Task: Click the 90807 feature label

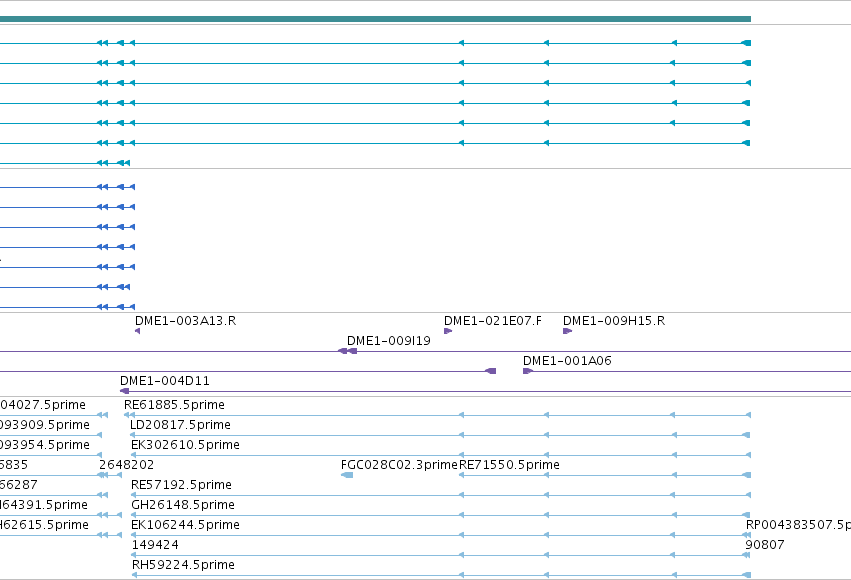Action: coord(765,545)
